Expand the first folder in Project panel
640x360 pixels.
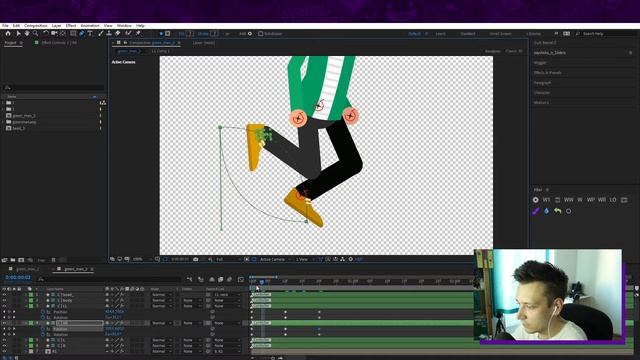pos(3,103)
